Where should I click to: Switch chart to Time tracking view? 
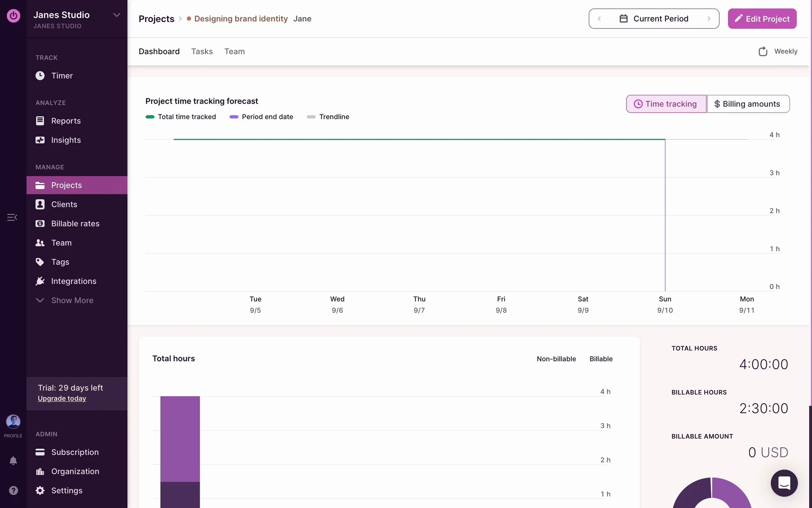pyautogui.click(x=666, y=104)
